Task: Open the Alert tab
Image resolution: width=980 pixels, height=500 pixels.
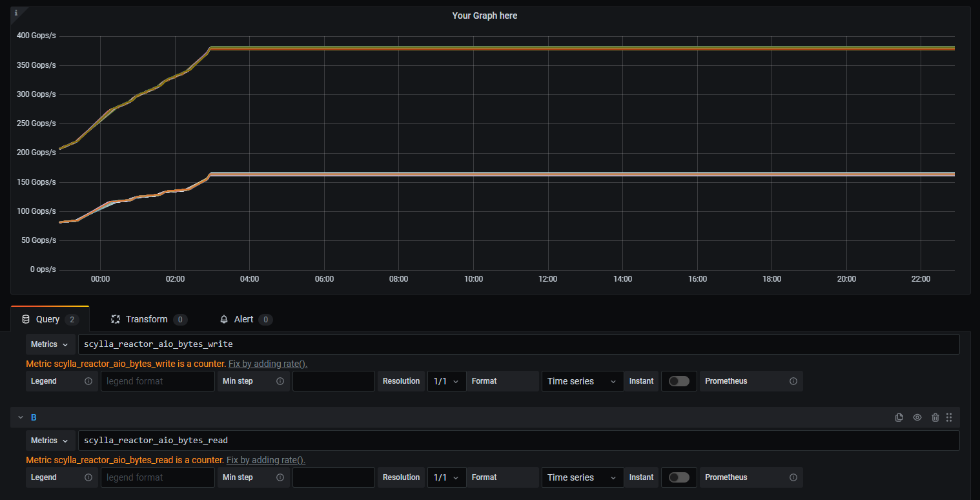Action: [244, 318]
